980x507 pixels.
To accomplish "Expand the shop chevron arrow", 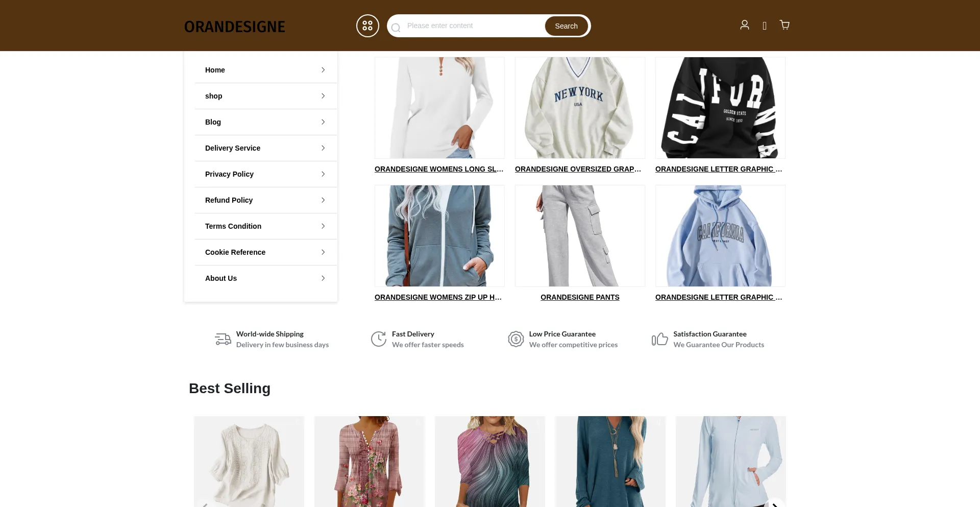I will [323, 96].
